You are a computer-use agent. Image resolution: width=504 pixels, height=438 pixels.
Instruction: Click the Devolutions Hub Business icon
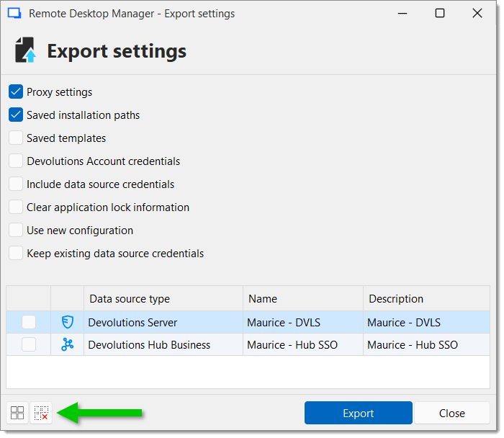click(x=67, y=345)
